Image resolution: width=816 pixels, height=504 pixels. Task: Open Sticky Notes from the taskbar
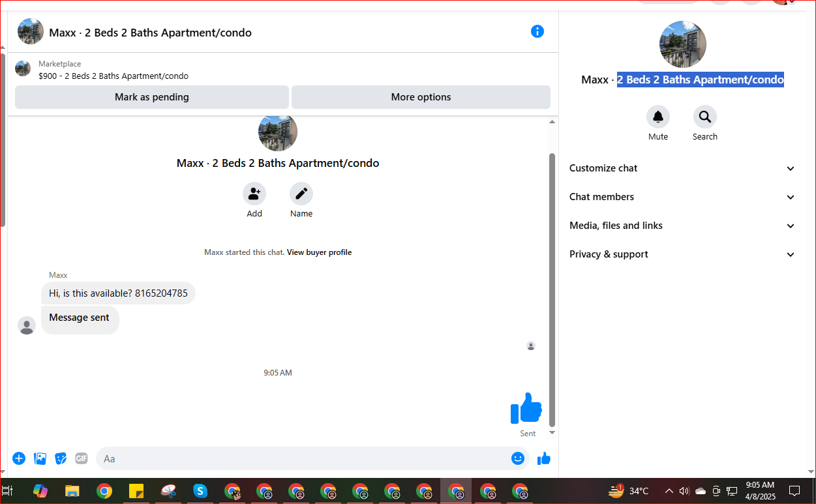coord(136,491)
